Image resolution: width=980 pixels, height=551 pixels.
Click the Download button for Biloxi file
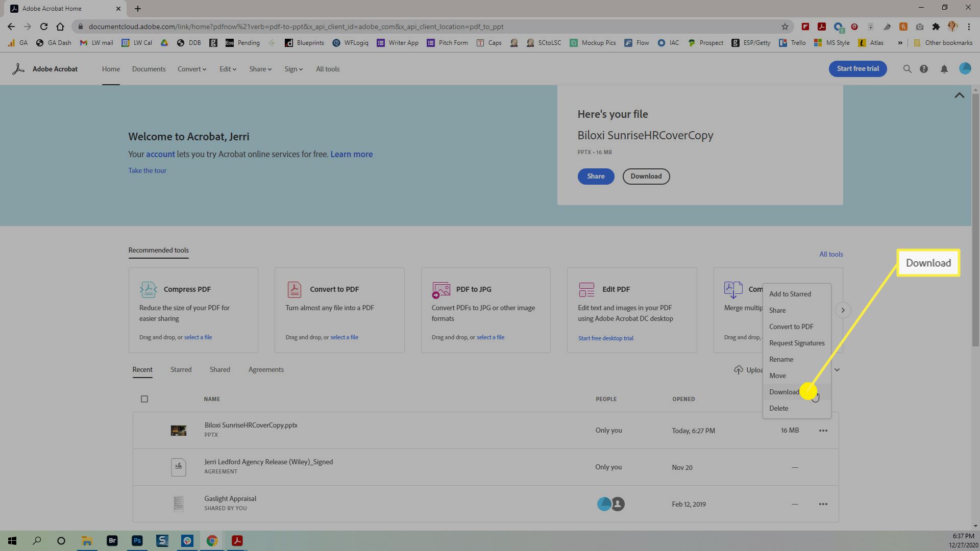[x=784, y=391]
